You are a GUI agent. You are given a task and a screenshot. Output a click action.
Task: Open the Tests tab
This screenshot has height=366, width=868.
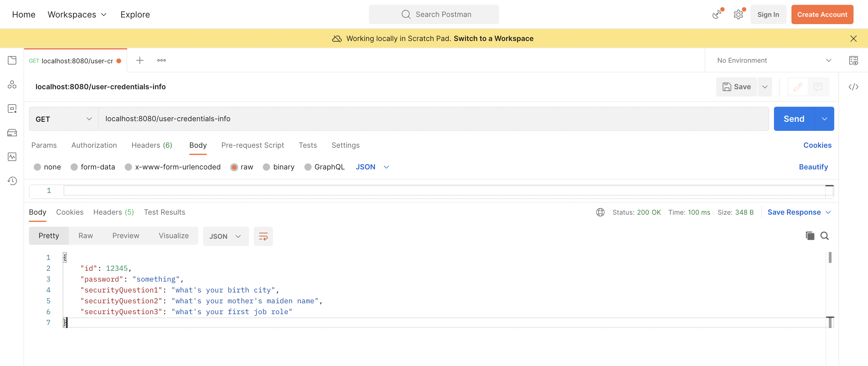click(308, 145)
